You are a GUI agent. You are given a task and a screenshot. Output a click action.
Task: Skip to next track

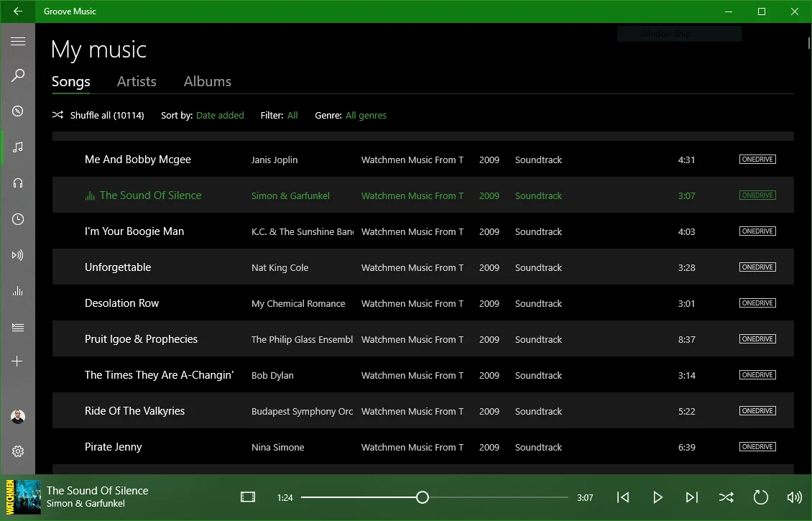point(692,498)
